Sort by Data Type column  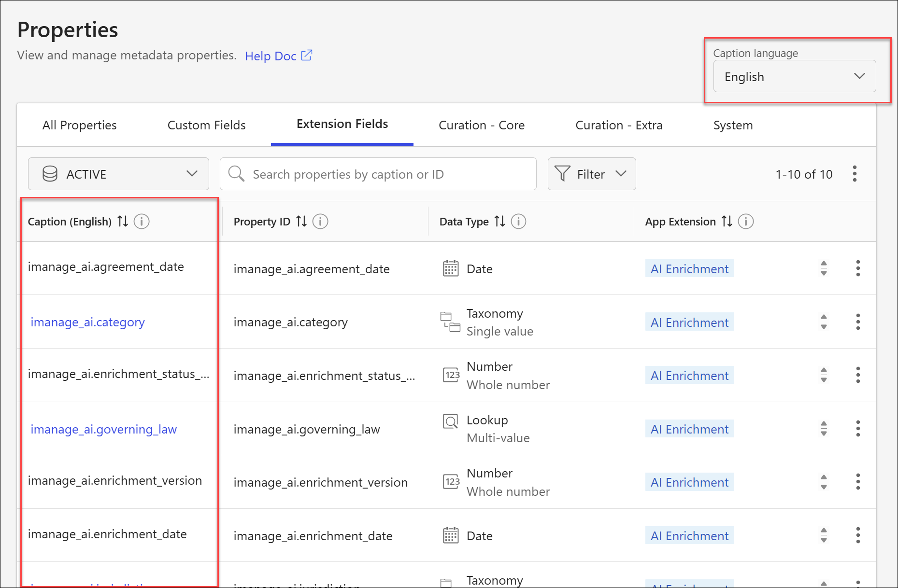pos(499,221)
